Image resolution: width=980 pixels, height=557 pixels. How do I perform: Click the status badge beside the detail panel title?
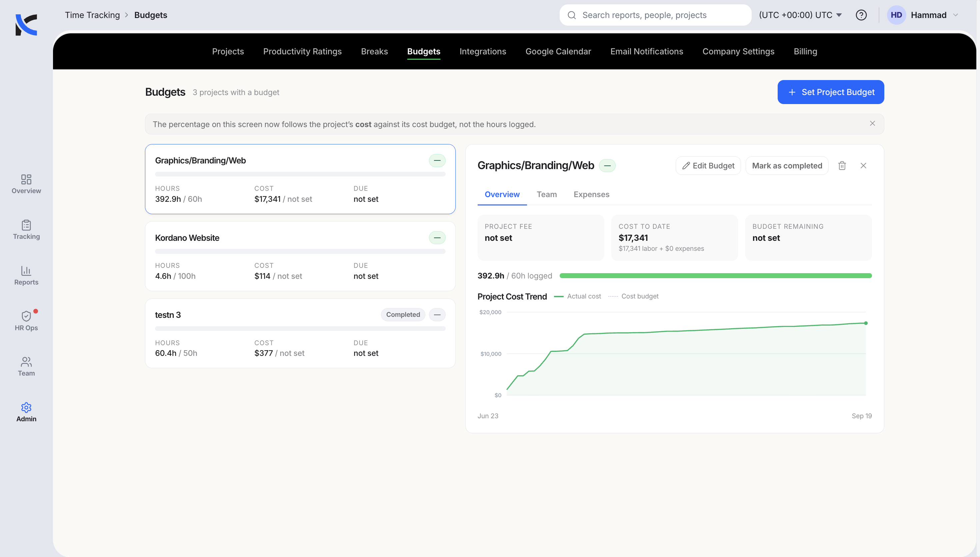click(607, 166)
